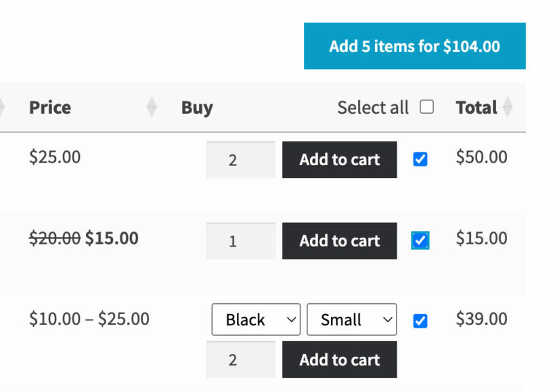
Task: Focus the quantity field in the $15.00 row
Action: 240,241
